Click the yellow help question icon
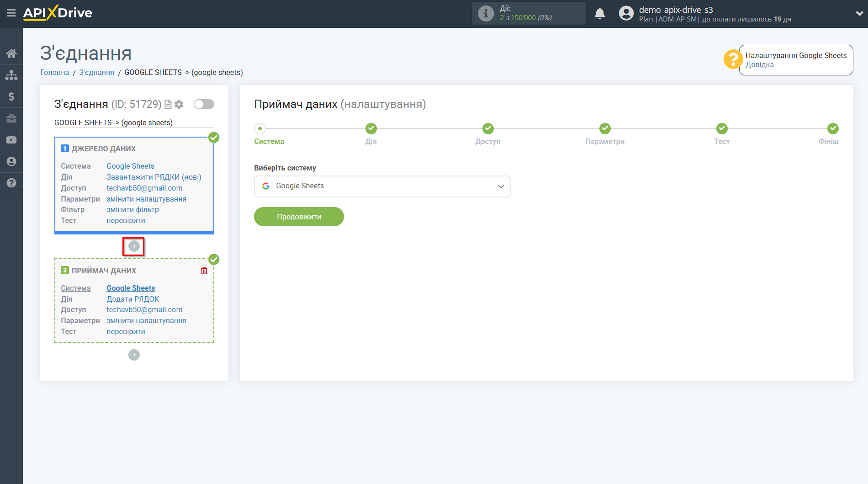 733,59
